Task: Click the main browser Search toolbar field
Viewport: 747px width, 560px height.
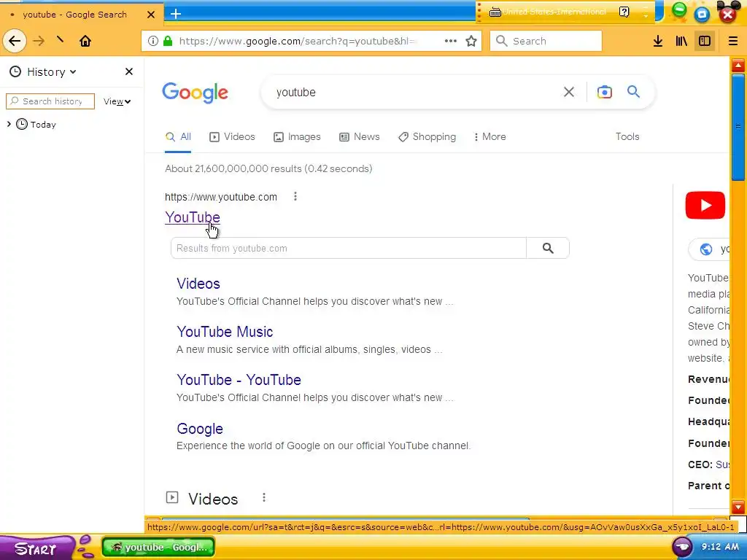Action: 546,41
